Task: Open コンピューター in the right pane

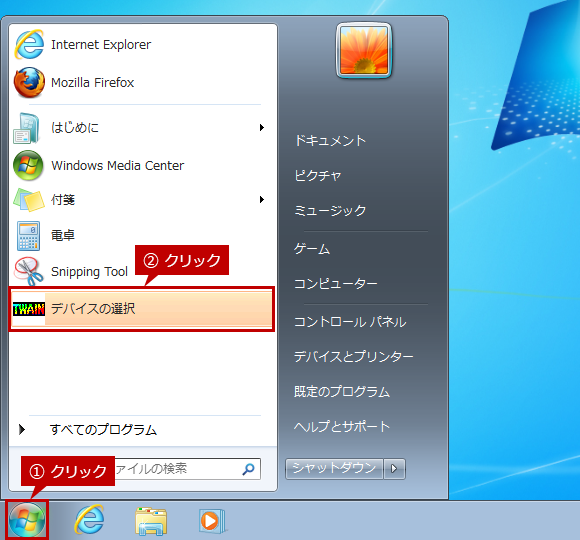Action: tap(335, 284)
